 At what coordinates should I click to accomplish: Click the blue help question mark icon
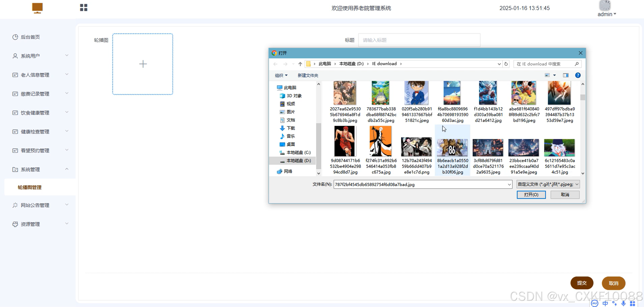tap(578, 75)
